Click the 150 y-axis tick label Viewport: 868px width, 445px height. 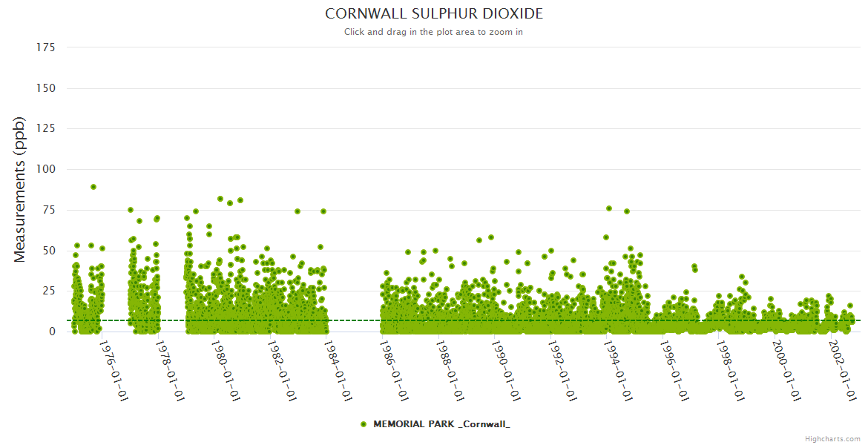tap(45, 88)
